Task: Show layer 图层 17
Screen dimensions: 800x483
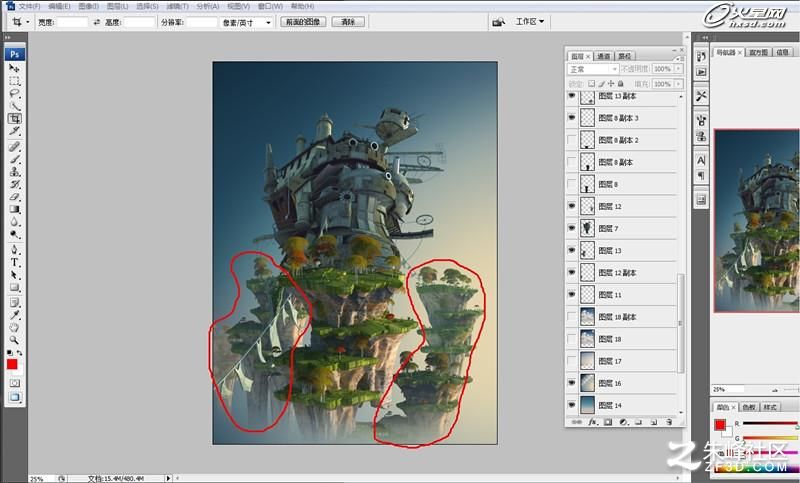Action: pos(572,361)
